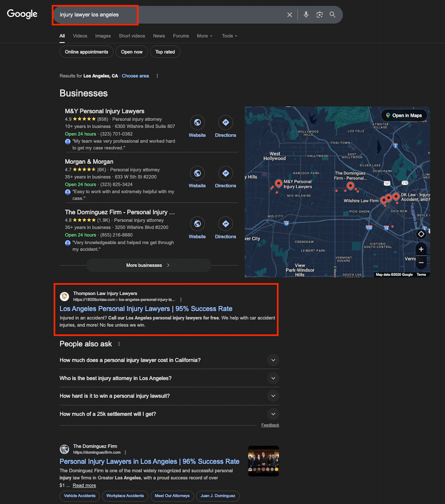Screen dimensions: 445x504
Task: Open The Dominguez Firm website icon
Action: pos(197,224)
